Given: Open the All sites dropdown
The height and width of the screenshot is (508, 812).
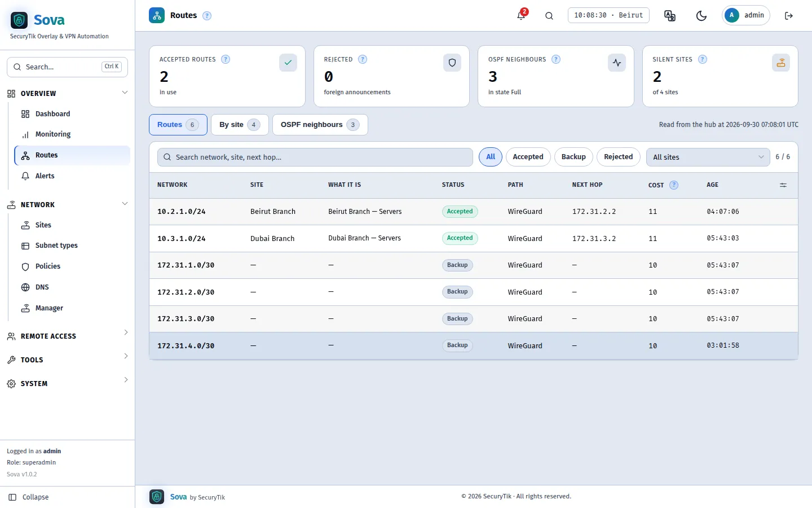Looking at the screenshot, I should [708, 157].
